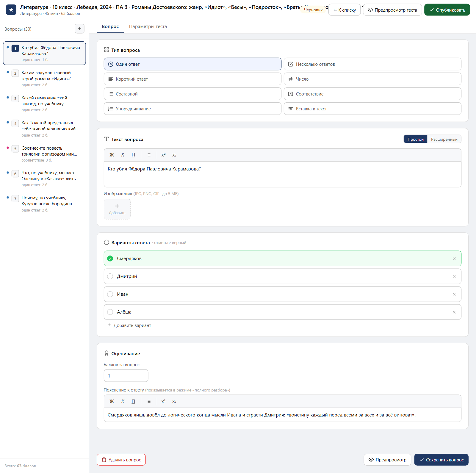Mark Иван as the correct answer
Viewport: 476px width, 473px height.
click(110, 294)
